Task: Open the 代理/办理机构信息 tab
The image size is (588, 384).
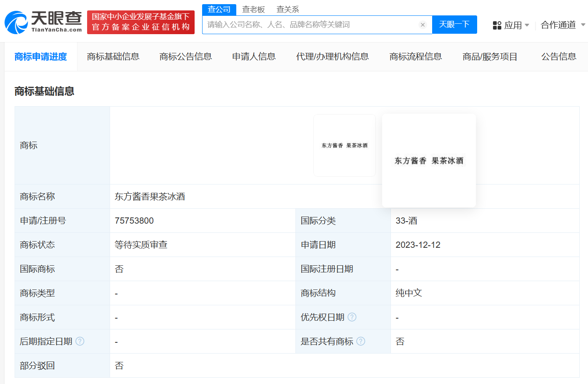Action: 332,57
